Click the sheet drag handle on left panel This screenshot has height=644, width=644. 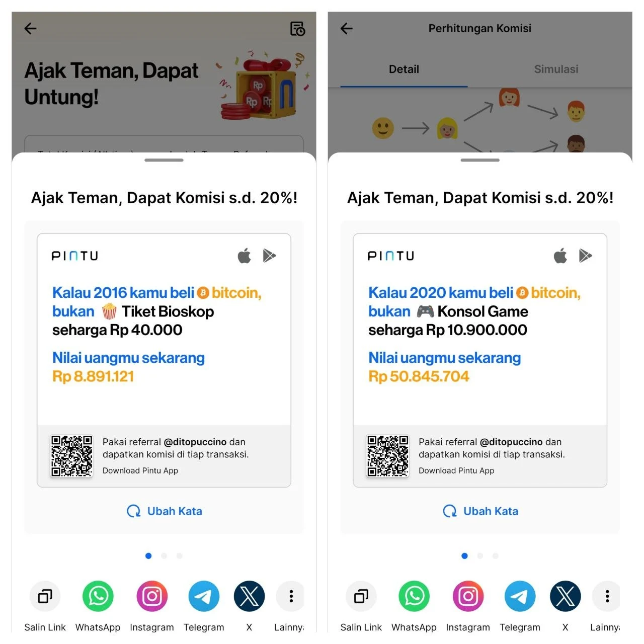[164, 160]
